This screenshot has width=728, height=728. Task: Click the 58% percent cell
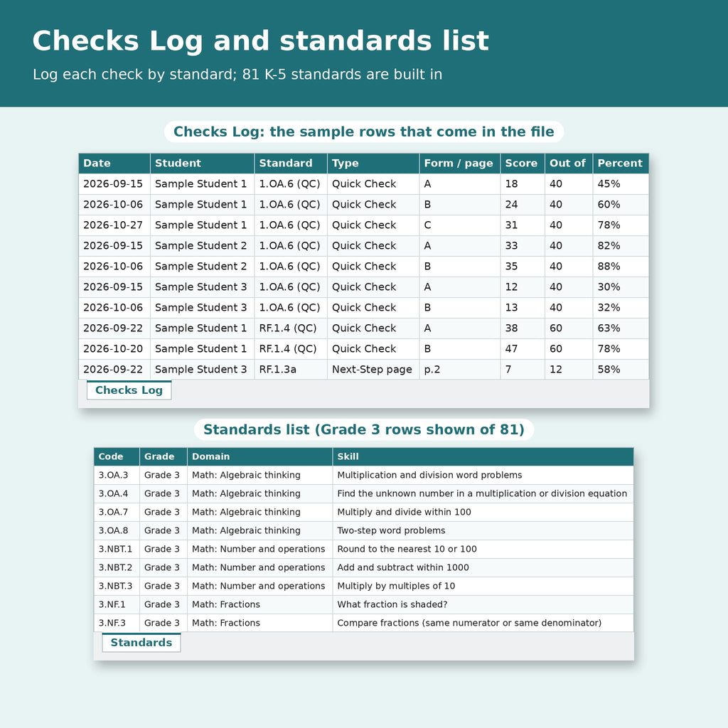point(621,370)
